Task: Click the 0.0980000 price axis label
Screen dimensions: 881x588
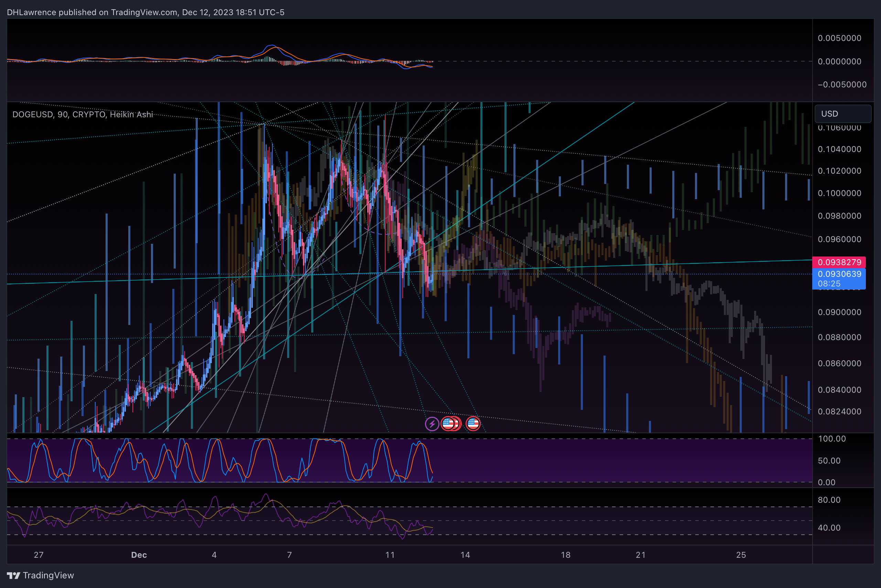Action: (839, 216)
